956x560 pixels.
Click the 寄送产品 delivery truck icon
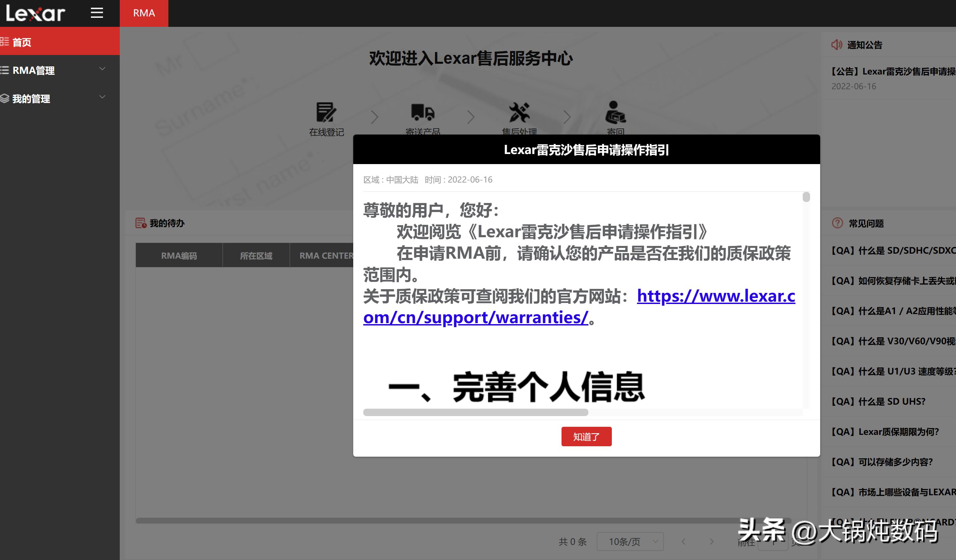tap(422, 113)
